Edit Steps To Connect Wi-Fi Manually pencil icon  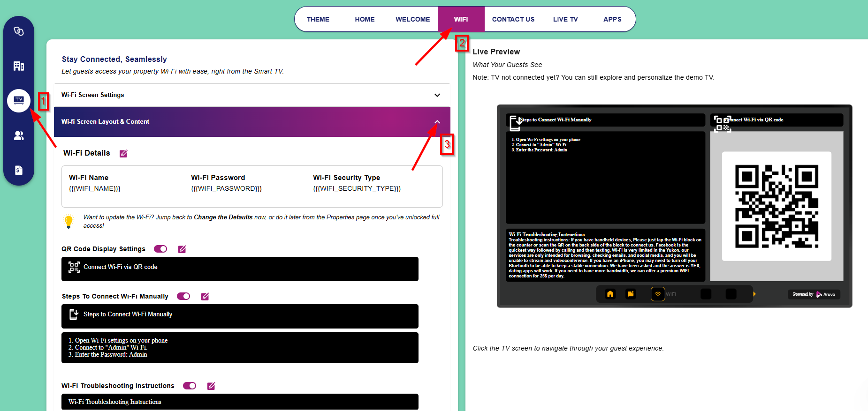[205, 297]
